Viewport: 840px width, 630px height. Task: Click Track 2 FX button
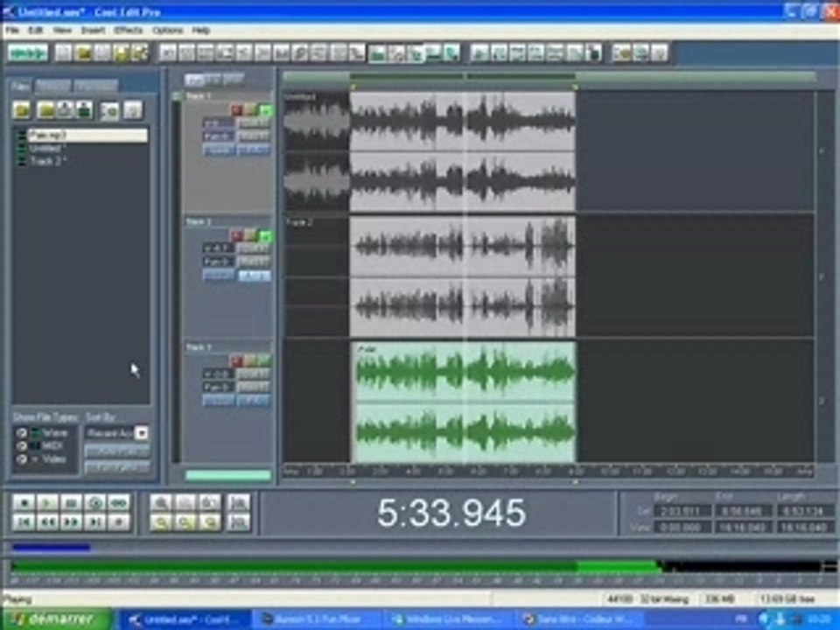(x=254, y=276)
